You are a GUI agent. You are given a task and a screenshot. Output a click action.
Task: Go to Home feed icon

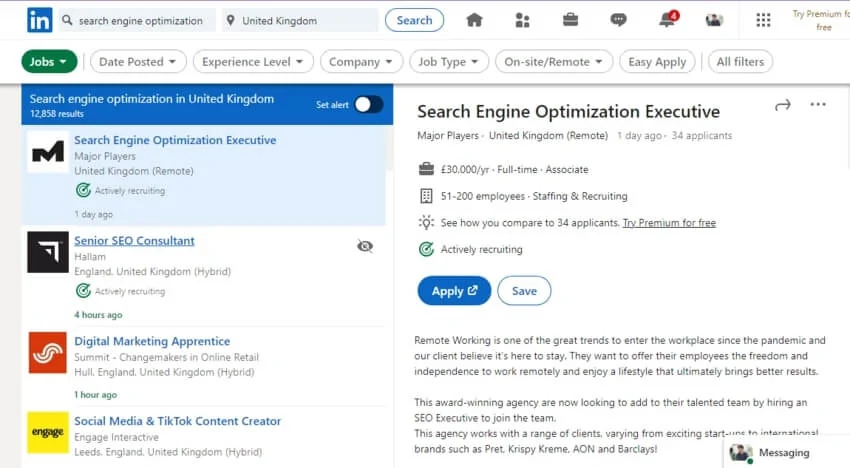pyautogui.click(x=474, y=20)
